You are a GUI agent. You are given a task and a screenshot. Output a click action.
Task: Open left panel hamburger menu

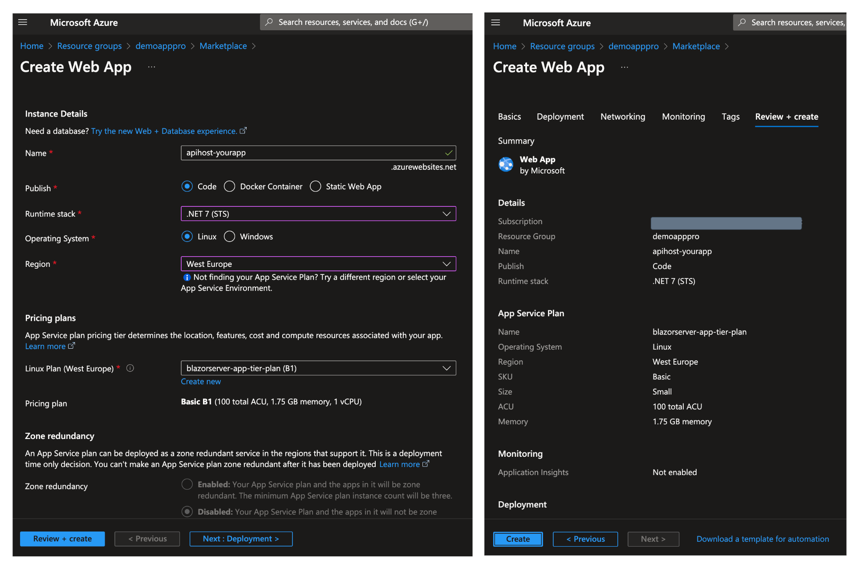point(23,22)
